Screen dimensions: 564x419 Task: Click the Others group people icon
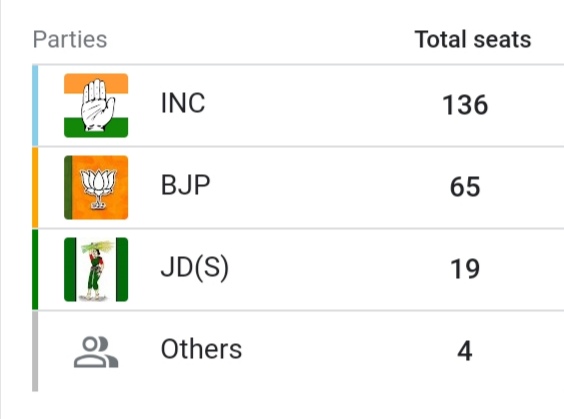click(96, 352)
